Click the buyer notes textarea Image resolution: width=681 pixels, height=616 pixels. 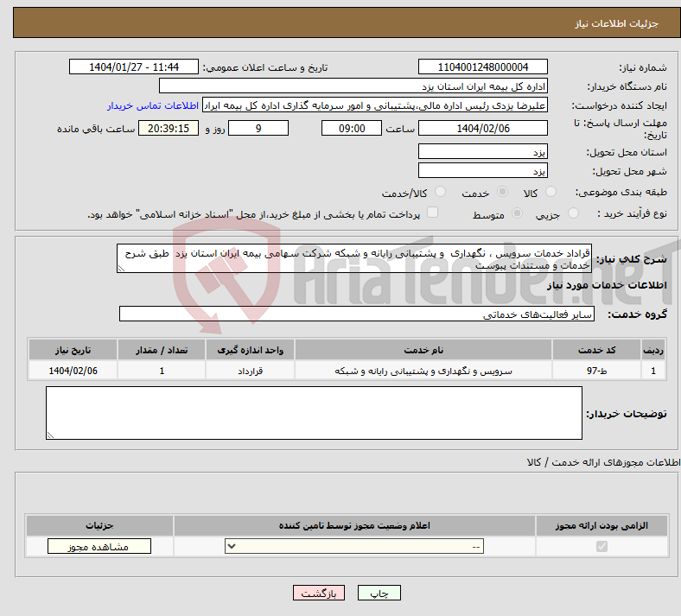tap(314, 413)
